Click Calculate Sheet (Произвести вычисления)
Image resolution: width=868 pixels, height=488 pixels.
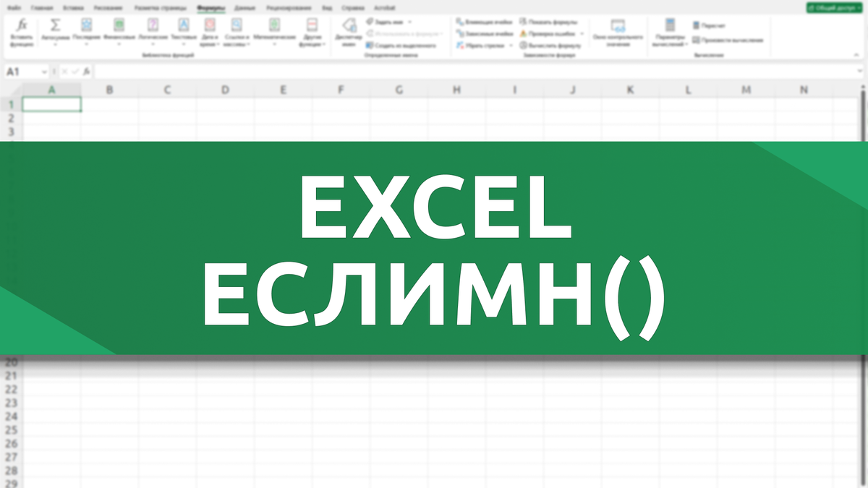pyautogui.click(x=727, y=40)
